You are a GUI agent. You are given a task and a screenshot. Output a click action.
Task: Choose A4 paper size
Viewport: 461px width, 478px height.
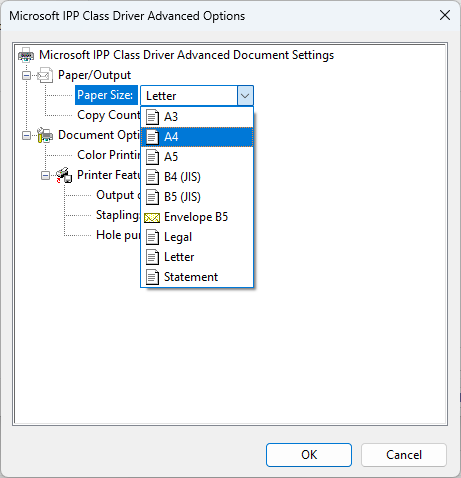197,137
